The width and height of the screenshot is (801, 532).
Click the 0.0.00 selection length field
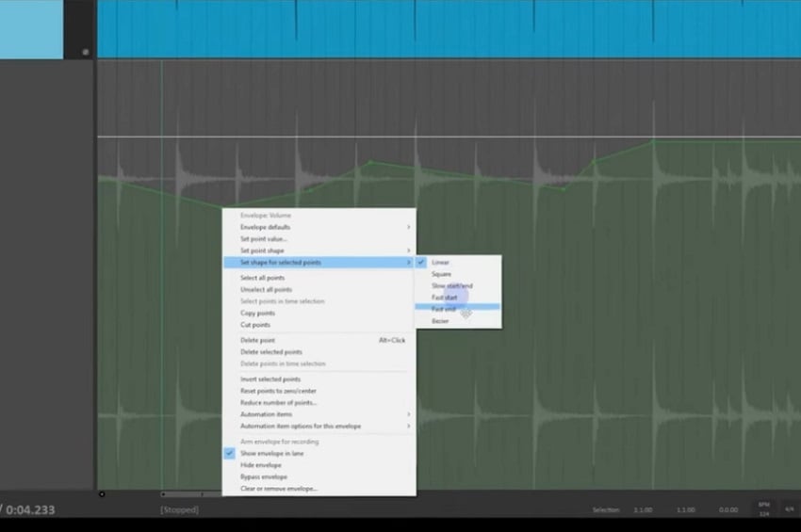coord(727,509)
